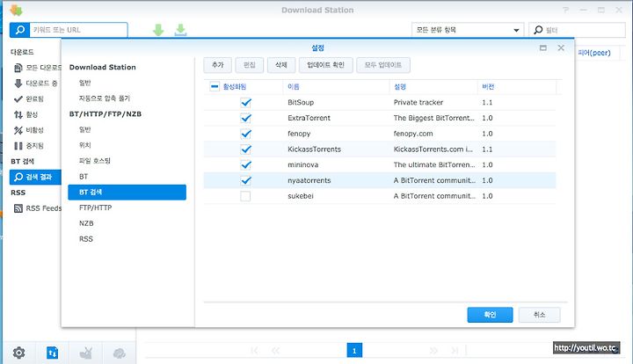Screen dimensions: 633x364
Task: Close the settings dialog with X
Action: 561,47
